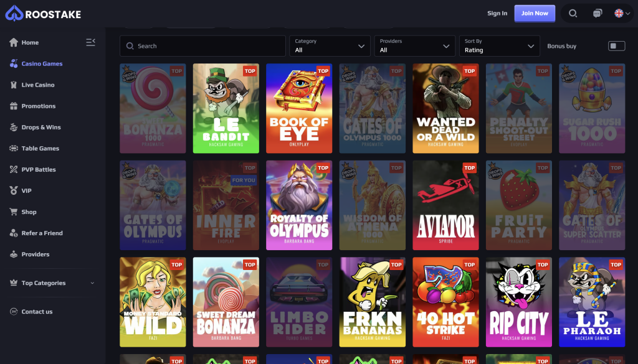This screenshot has height=364, width=638.
Task: Enable the Bonus buy toggle
Action: tap(616, 45)
